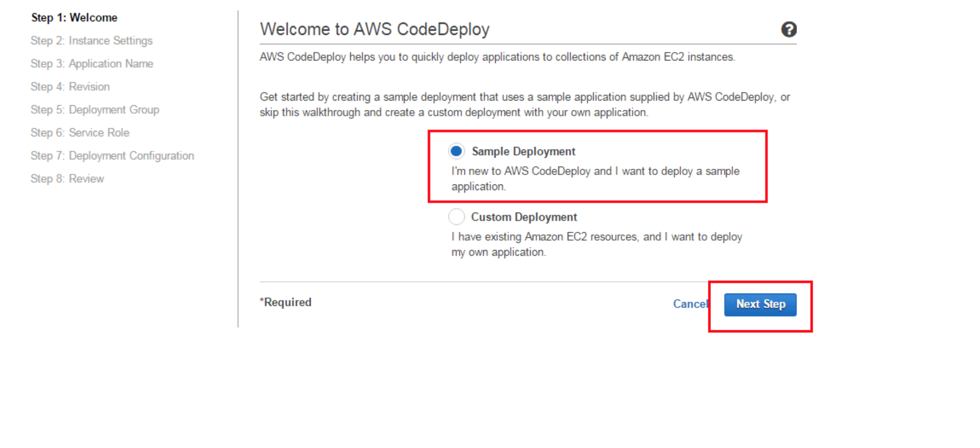Viewport: 980px width, 448px height.
Task: Click the Welcome to AWS CodeDeploy heading
Action: pyautogui.click(x=374, y=29)
